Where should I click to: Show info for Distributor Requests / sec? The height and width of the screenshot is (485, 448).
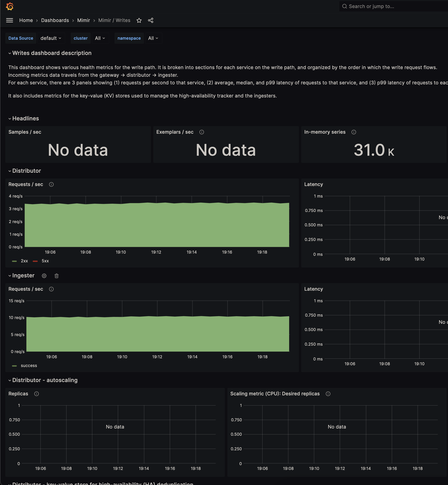[51, 184]
